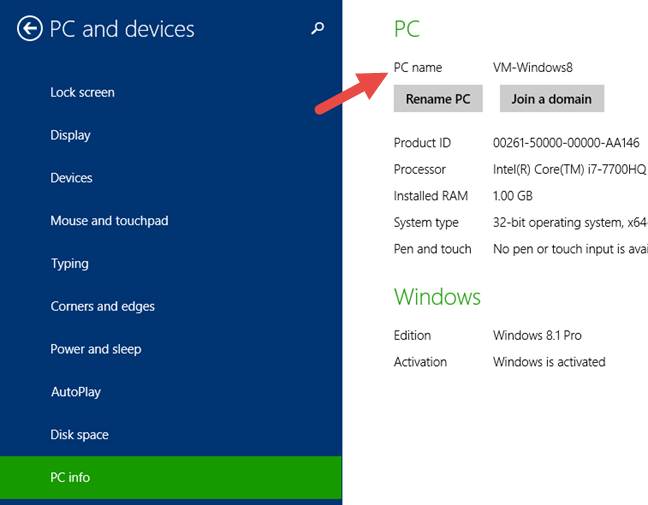Click the Installed RAM 1.00 GB value
The height and width of the screenshot is (505, 648).
coord(512,196)
